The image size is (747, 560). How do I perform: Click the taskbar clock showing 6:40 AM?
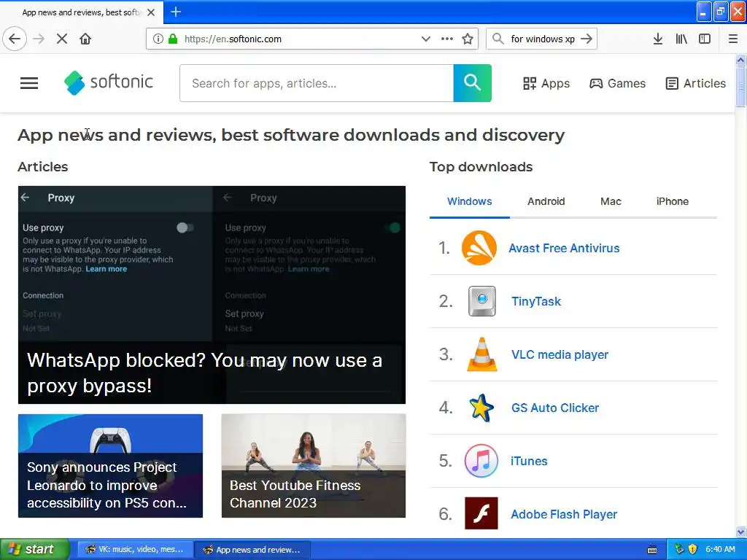(x=720, y=550)
